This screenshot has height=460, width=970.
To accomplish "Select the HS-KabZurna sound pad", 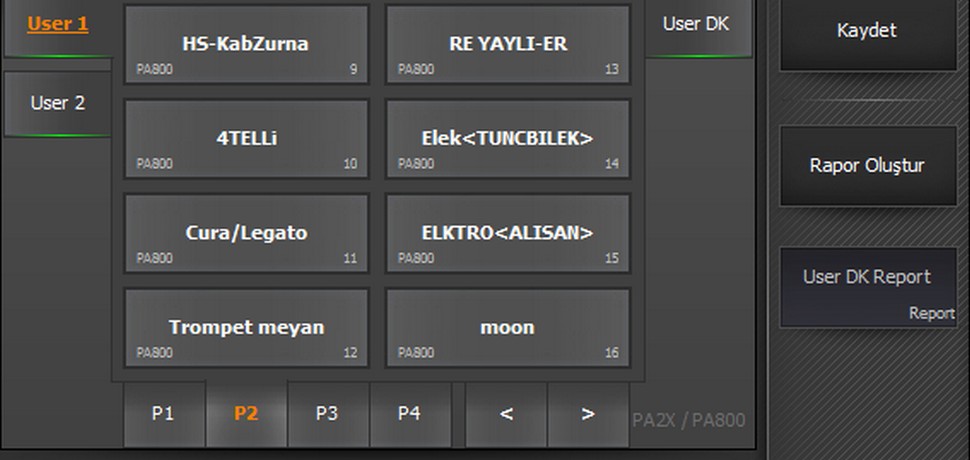I will pyautogui.click(x=246, y=45).
